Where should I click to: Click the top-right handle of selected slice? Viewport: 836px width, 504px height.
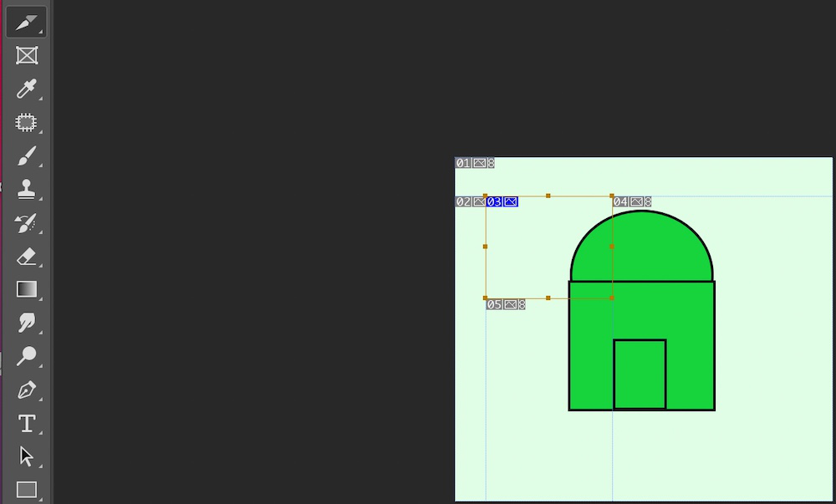coord(612,196)
